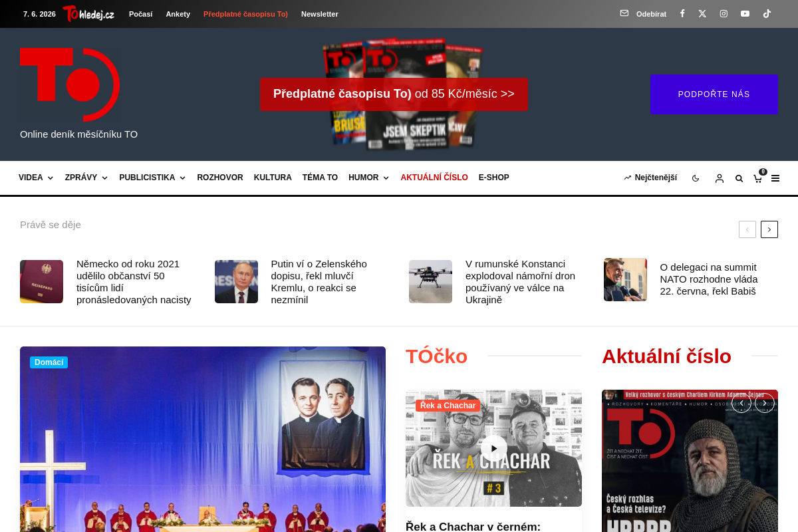Go to previous Právě se děje slide
This screenshot has width=798, height=532.
pyautogui.click(x=747, y=229)
